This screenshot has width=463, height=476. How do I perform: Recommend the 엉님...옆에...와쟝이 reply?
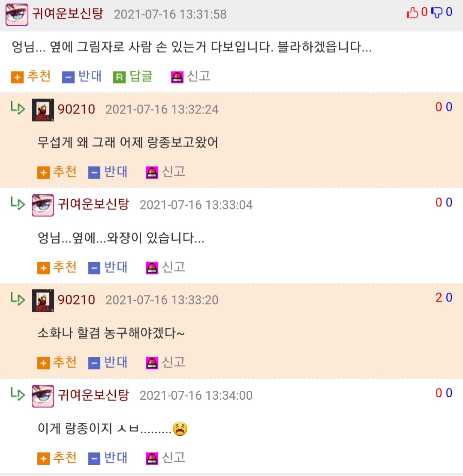pyautogui.click(x=57, y=267)
